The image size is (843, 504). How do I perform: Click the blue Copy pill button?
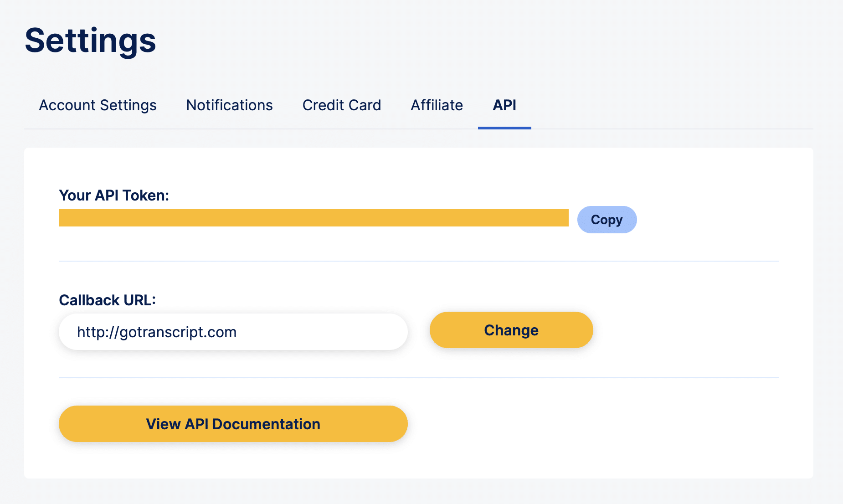607,219
